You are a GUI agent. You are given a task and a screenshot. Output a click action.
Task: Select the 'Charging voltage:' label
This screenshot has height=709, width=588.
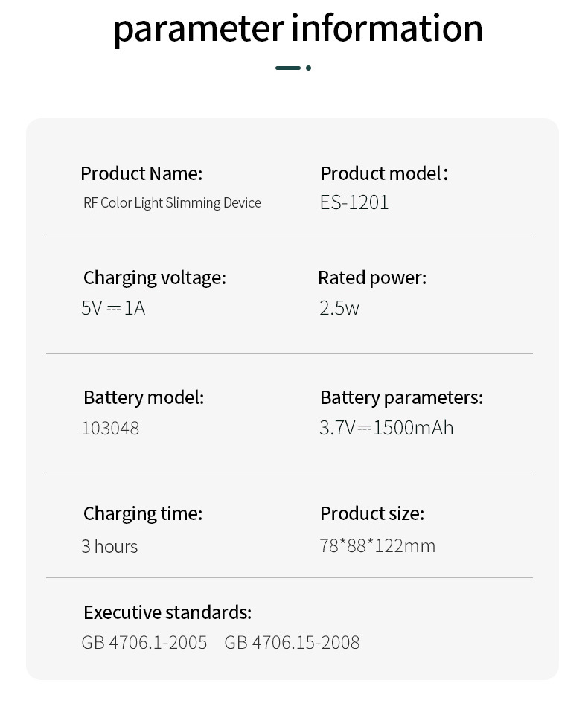(154, 277)
